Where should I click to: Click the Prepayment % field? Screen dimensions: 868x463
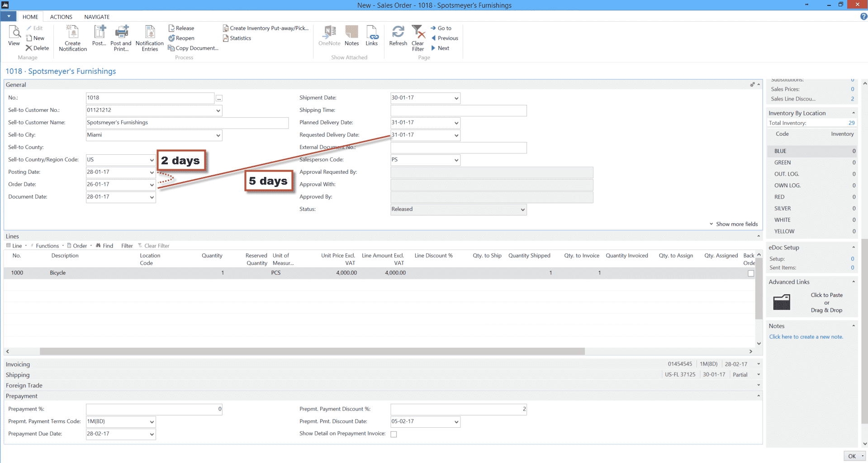[154, 409]
